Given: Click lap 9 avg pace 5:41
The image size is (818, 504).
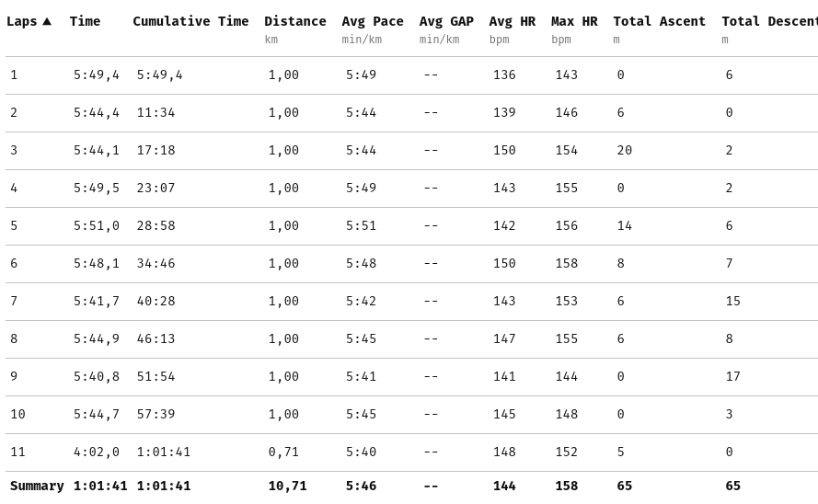Looking at the screenshot, I should tap(361, 377).
